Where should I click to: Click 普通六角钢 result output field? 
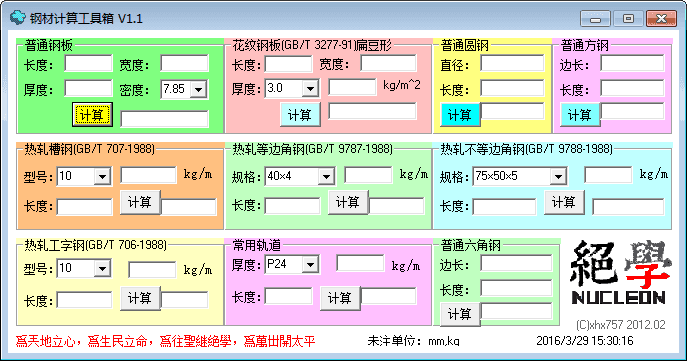click(x=516, y=311)
